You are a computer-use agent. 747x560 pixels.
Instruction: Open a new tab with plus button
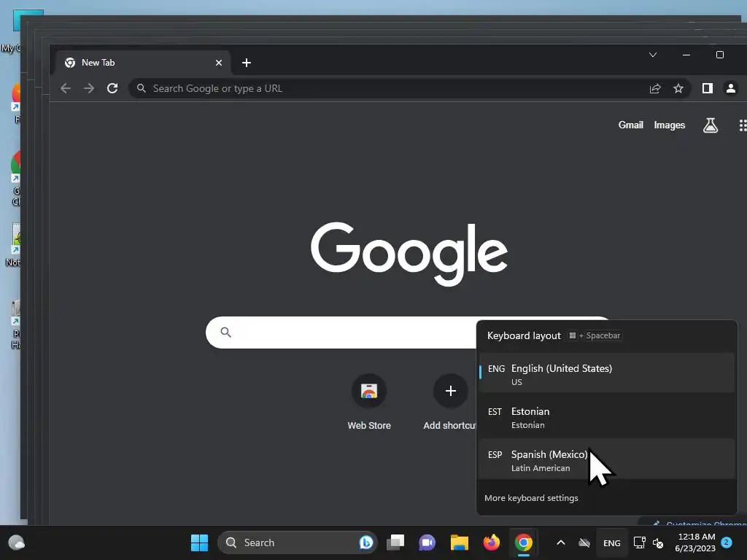click(247, 63)
